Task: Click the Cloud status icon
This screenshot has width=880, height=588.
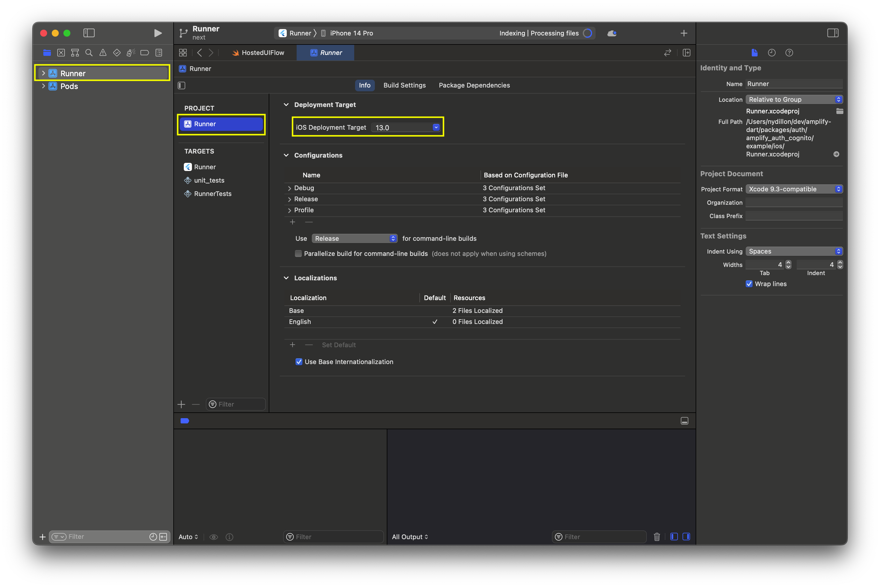Action: tap(612, 33)
